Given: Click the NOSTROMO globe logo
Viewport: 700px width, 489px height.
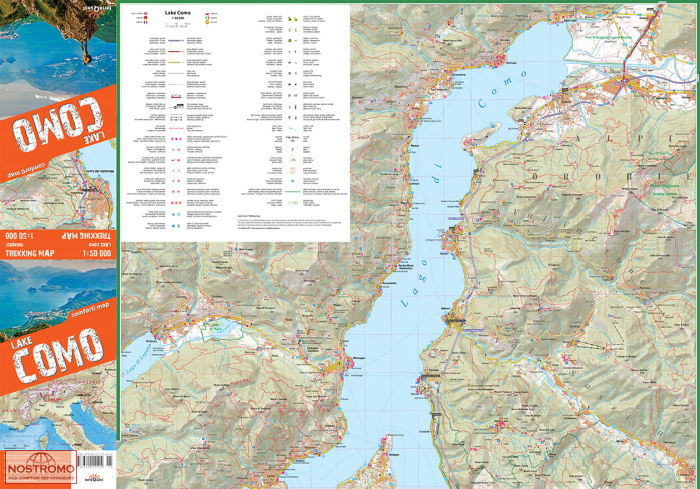Looking at the screenshot, I should click(x=41, y=460).
